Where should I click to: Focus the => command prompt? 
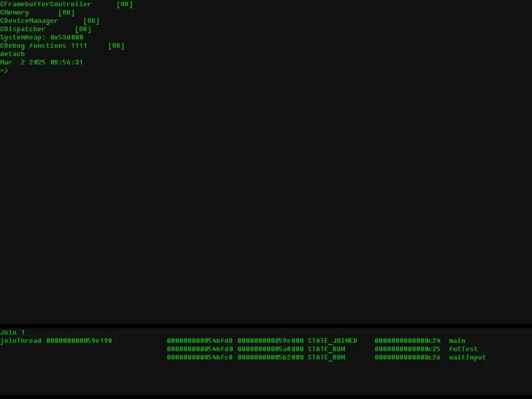tap(4, 71)
